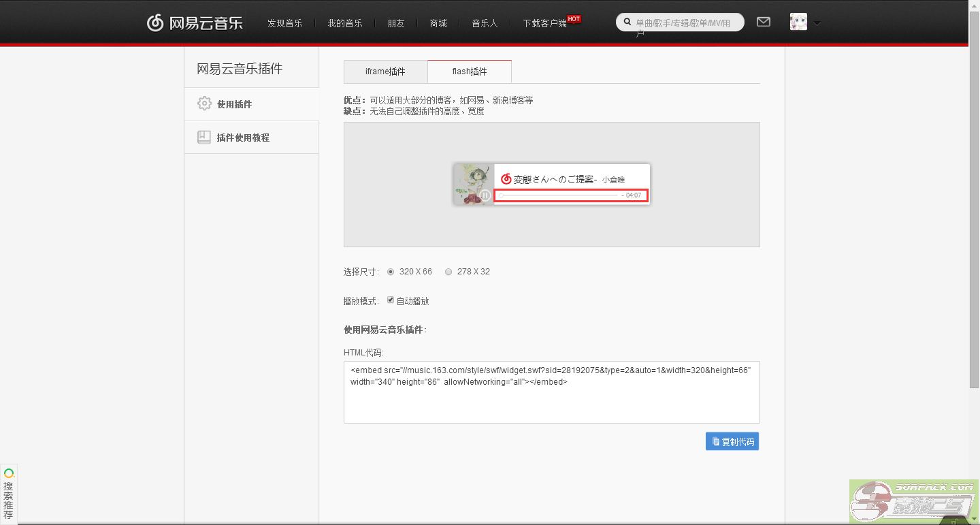The width and height of the screenshot is (980, 525).
Task: Click the progress bar of the player widget
Action: 559,195
